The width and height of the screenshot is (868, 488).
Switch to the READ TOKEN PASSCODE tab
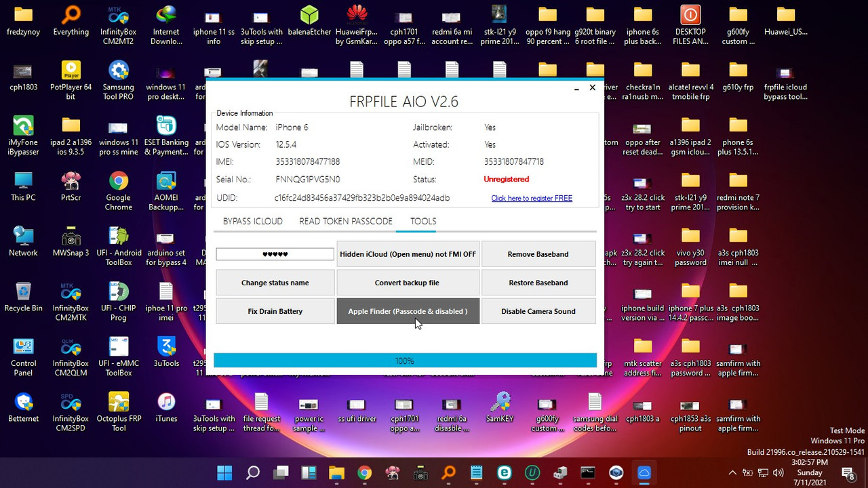(345, 221)
